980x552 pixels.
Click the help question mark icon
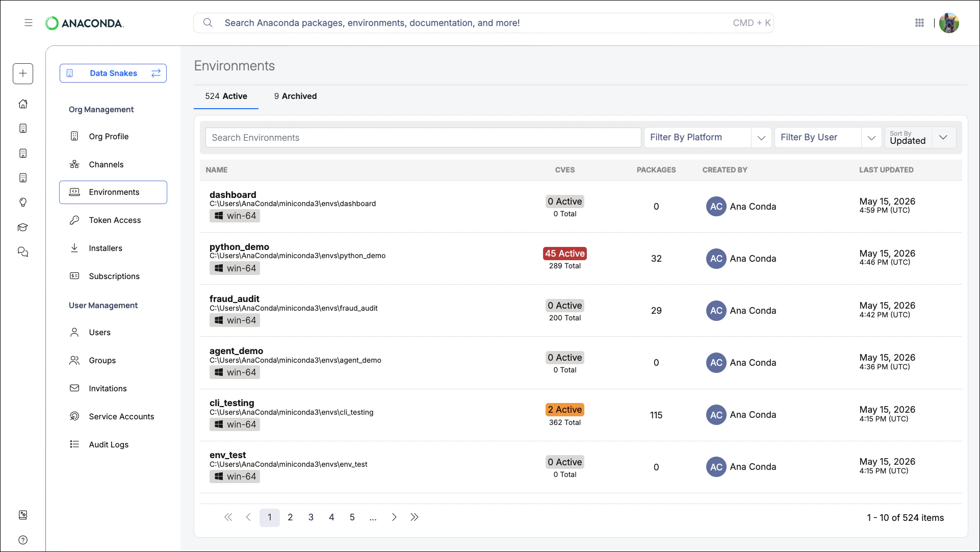click(23, 540)
